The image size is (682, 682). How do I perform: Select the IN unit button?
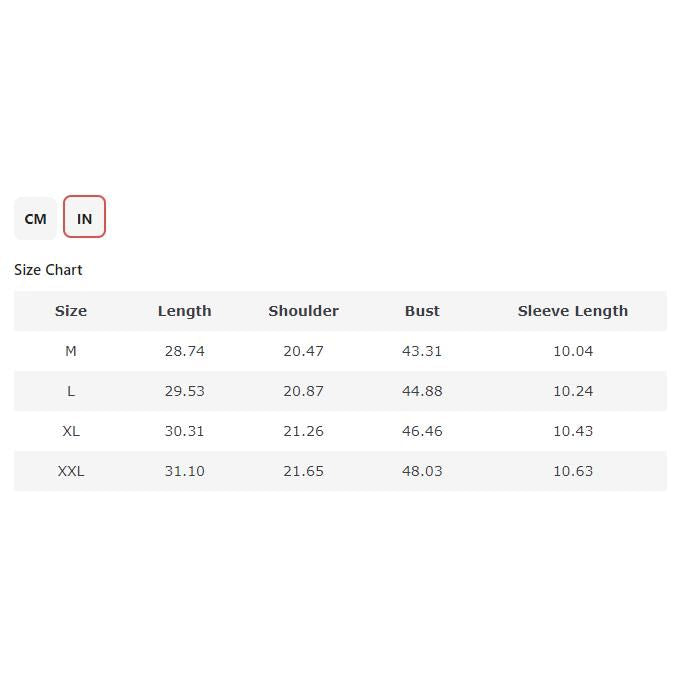click(84, 218)
